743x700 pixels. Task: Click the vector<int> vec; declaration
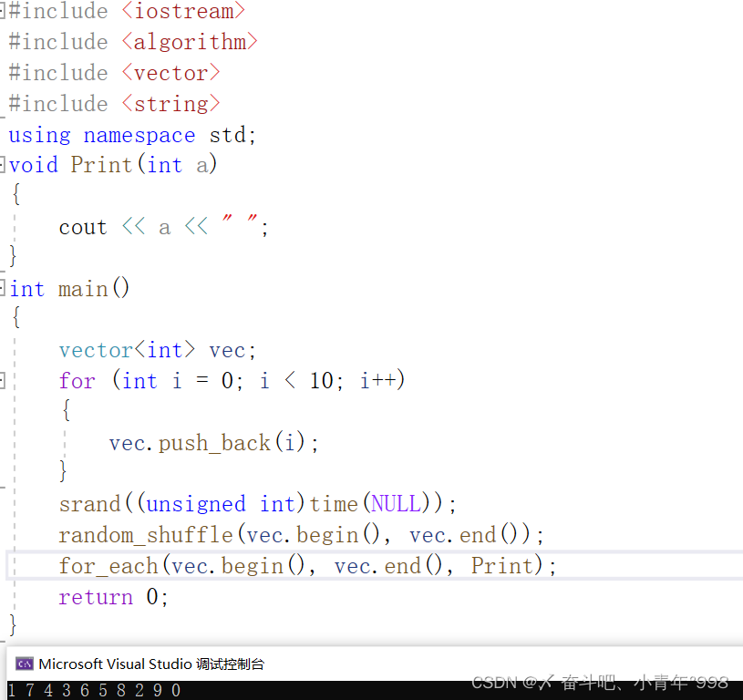(x=158, y=351)
